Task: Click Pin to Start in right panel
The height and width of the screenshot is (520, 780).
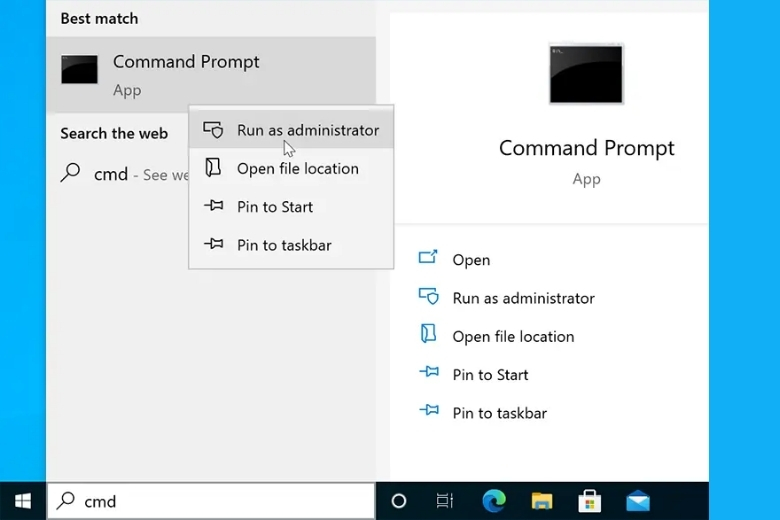Action: 490,375
